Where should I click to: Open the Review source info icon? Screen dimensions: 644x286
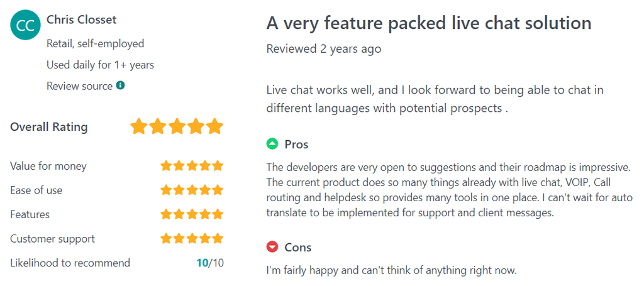click(120, 85)
